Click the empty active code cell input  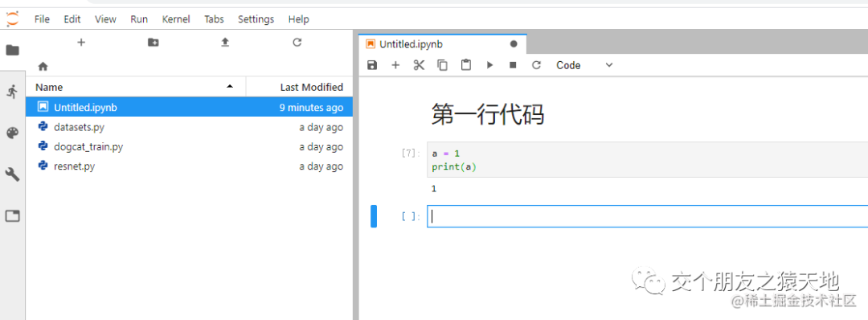point(647,216)
